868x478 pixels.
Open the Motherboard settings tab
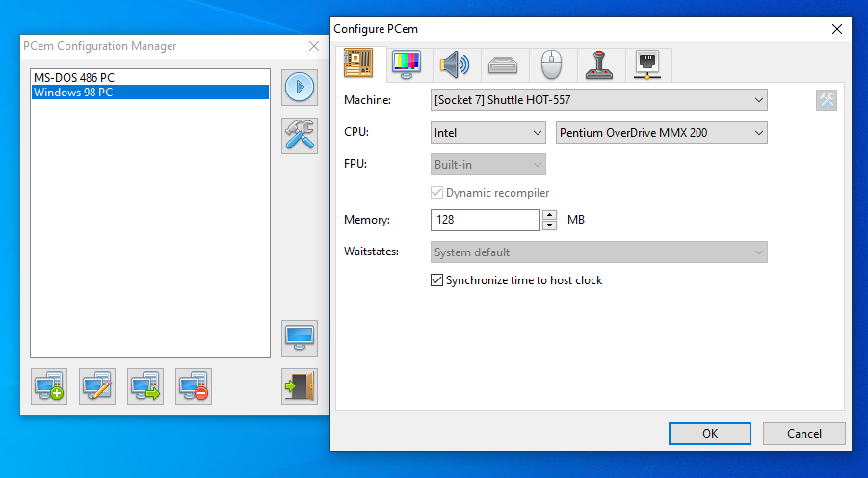360,64
